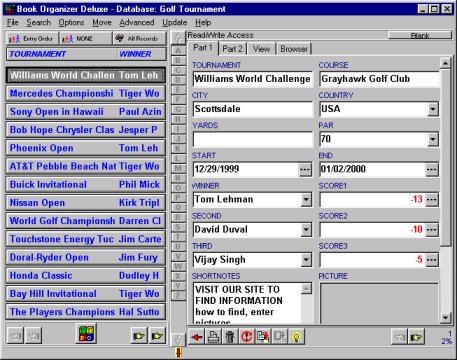Click the Blank button
This screenshot has height=360, width=457.
click(420, 35)
